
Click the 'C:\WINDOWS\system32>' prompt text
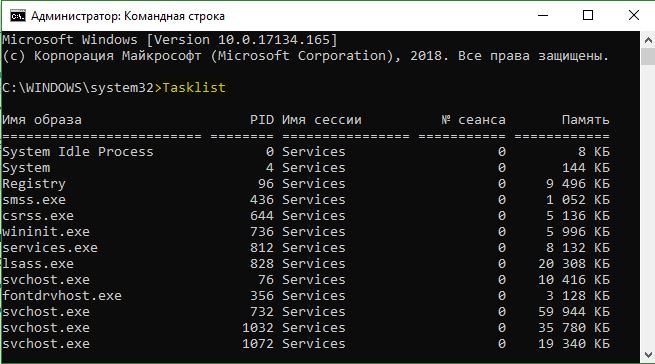[x=82, y=88]
